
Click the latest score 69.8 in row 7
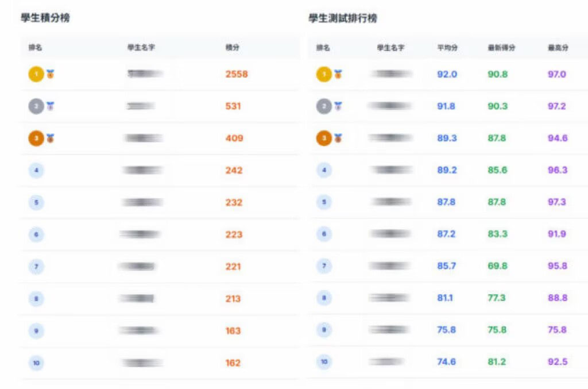point(498,266)
